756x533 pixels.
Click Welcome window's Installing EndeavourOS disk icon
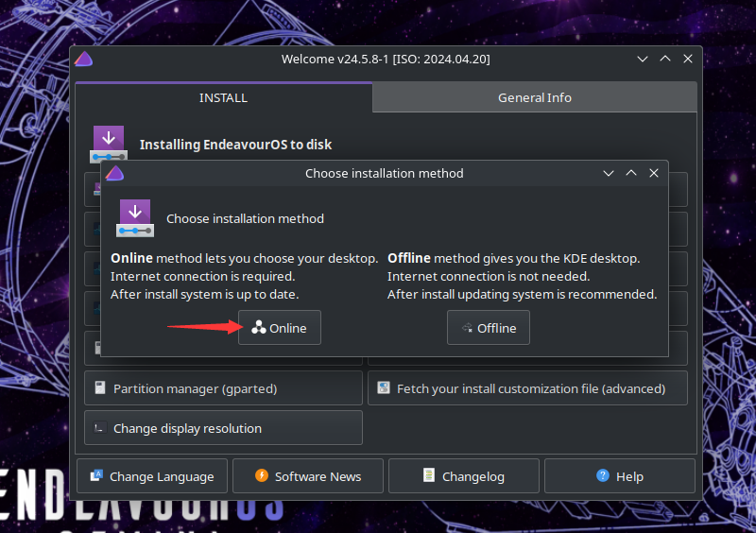[109, 145]
